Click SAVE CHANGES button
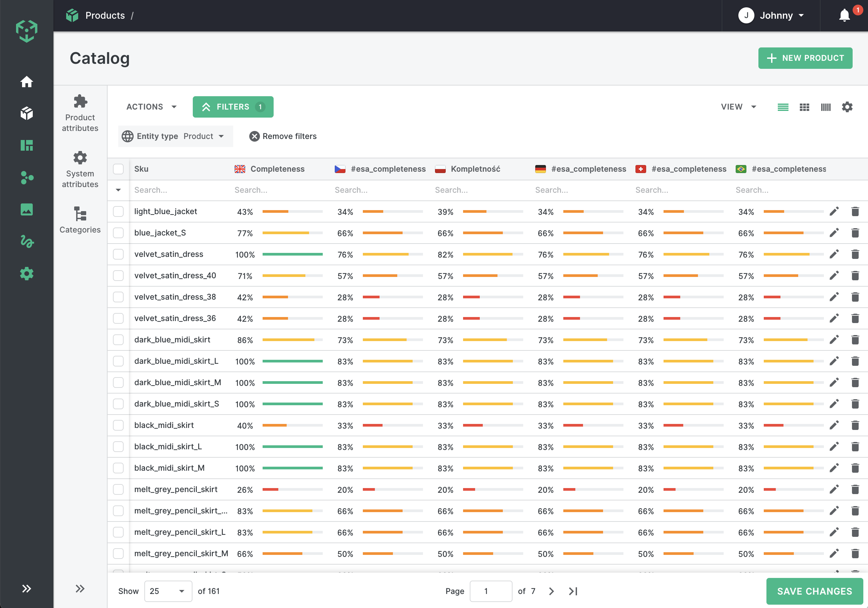The height and width of the screenshot is (608, 868). (x=814, y=591)
